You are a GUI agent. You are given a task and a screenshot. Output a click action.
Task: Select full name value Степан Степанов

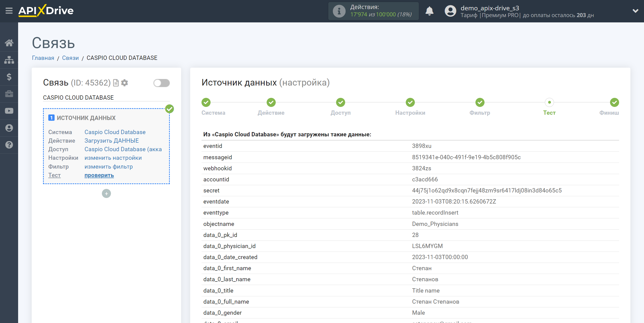click(435, 302)
